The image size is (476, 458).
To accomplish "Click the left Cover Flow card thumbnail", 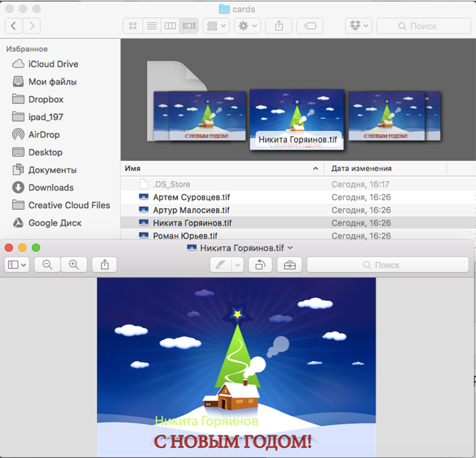I will point(207,116).
